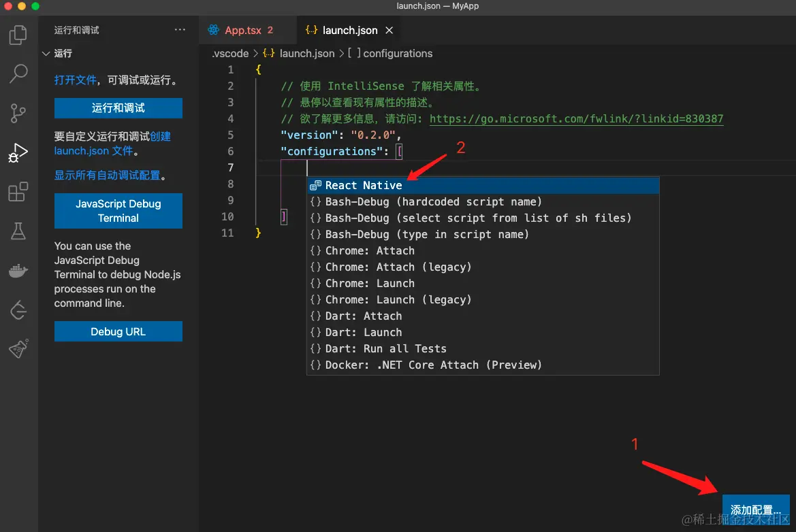Select Bash-Debug (hardcoded script name) suggestion
The height and width of the screenshot is (532, 796).
pyautogui.click(x=483, y=202)
